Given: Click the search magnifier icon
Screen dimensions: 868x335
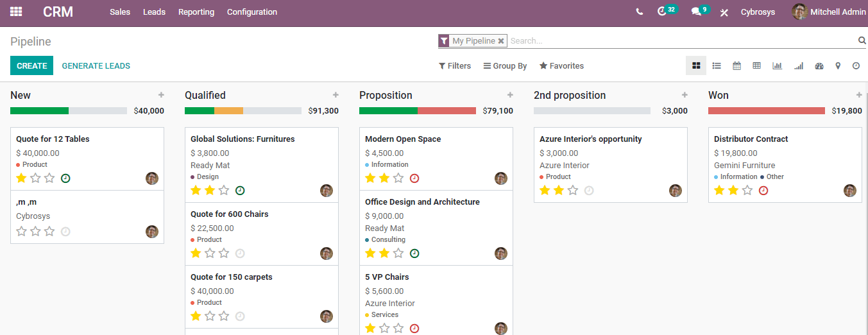Looking at the screenshot, I should click(862, 40).
